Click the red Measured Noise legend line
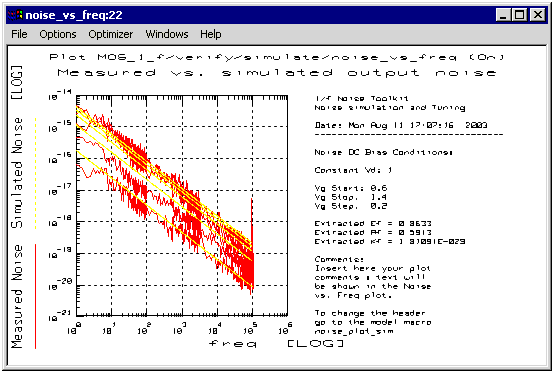This screenshot has width=552, height=372. 36,296
